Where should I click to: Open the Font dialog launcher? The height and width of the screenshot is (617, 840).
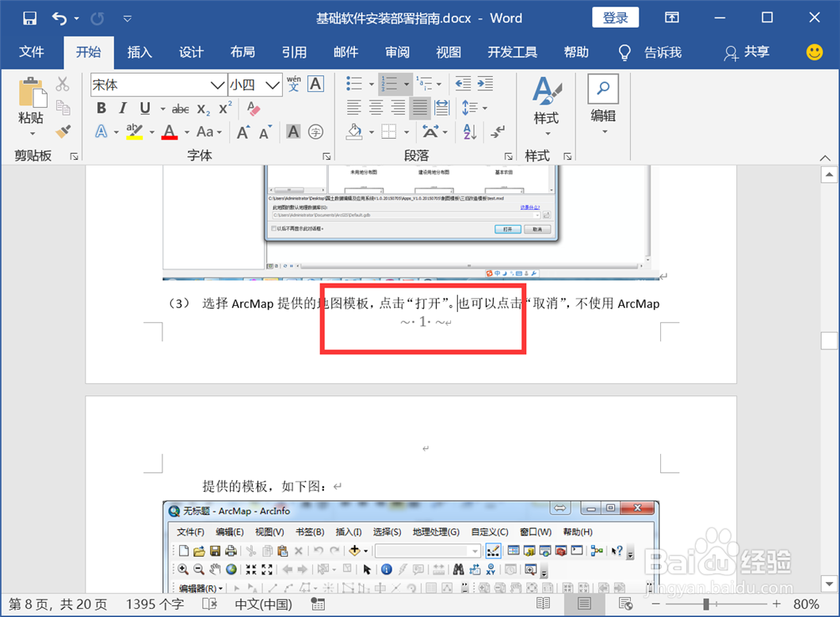(326, 156)
